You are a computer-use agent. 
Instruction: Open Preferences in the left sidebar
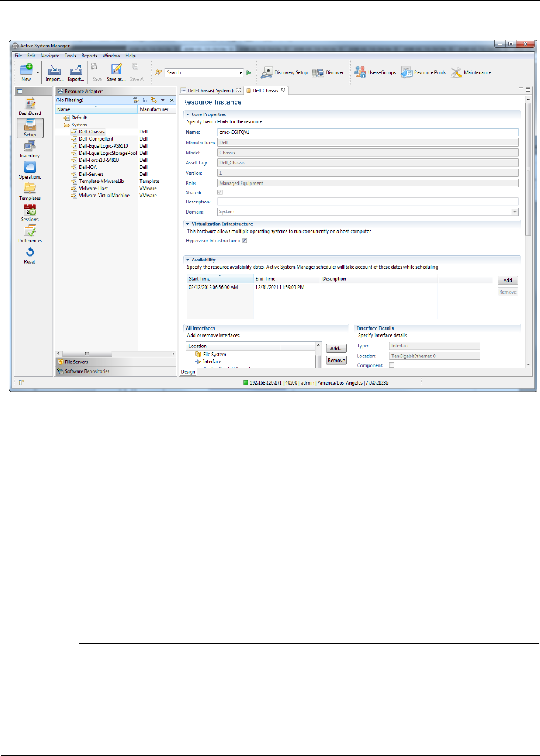coord(30,234)
